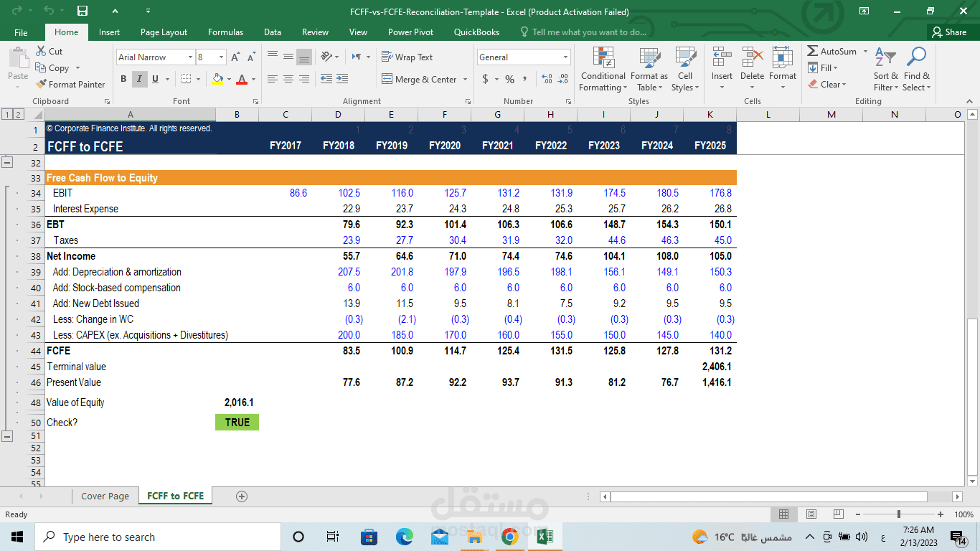The image size is (980, 551).
Task: Click the Increase Indent icon
Action: 342,79
